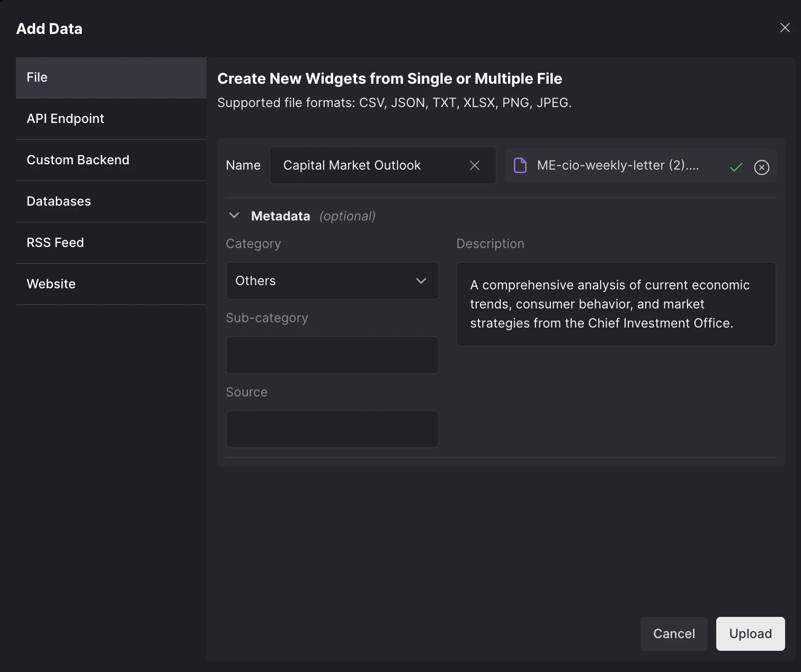Edit the Description text area
Image resolution: width=801 pixels, height=672 pixels.
click(x=616, y=304)
